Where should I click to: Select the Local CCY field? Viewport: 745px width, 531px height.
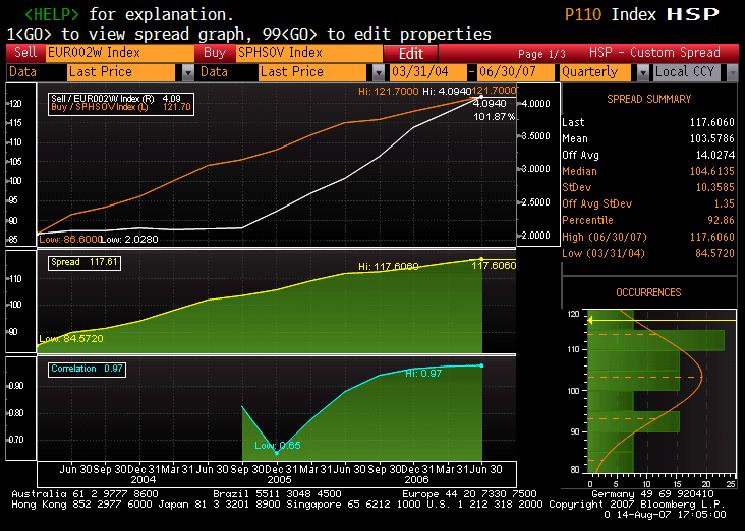(x=688, y=72)
